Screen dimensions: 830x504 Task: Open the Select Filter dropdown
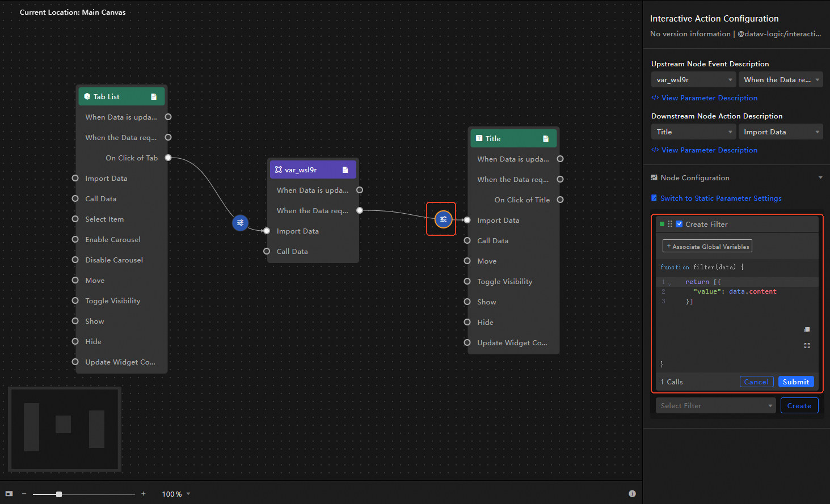click(715, 406)
